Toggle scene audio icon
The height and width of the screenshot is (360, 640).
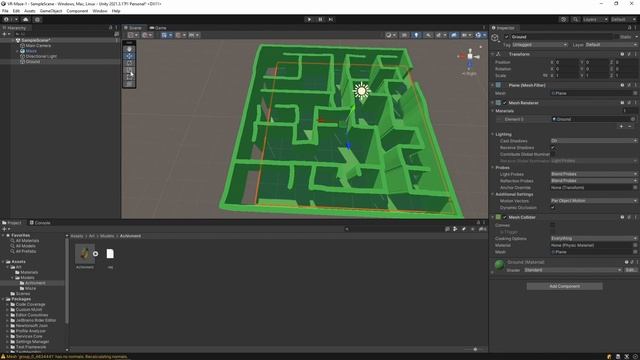[x=428, y=35]
